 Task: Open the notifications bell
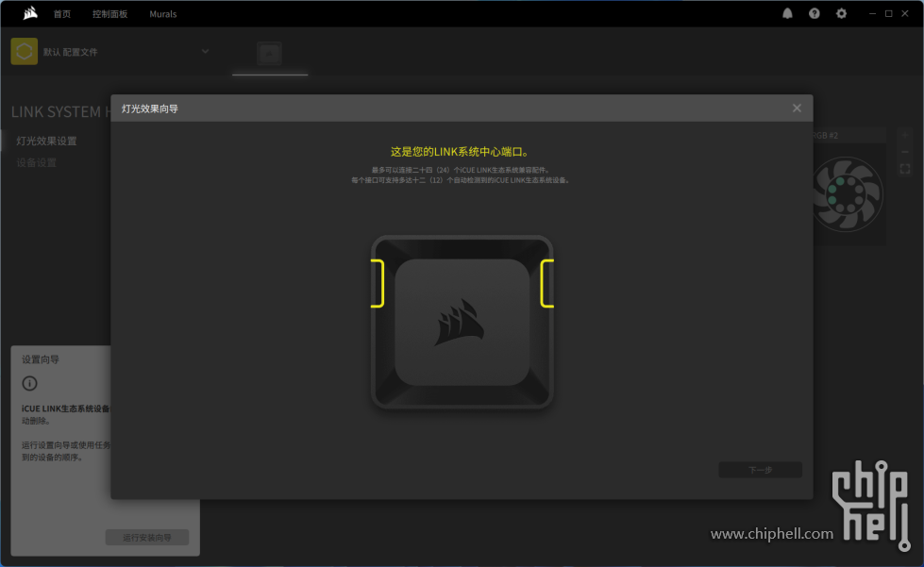point(787,13)
